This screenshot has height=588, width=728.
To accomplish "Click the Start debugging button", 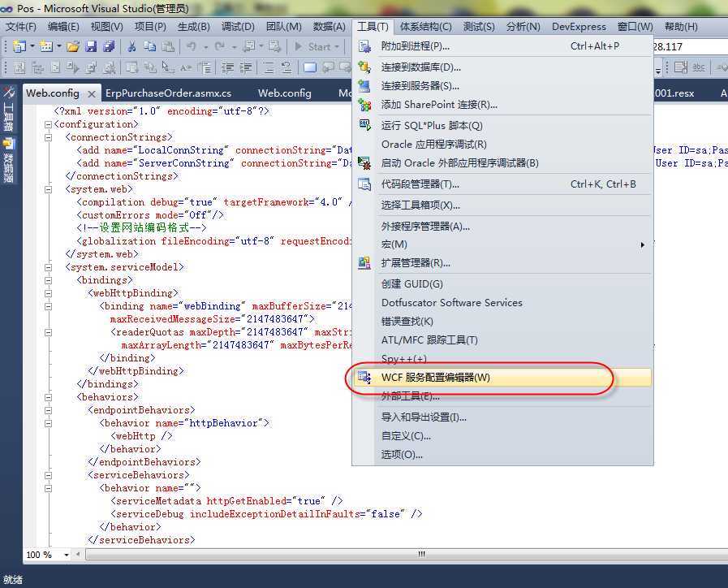I will pos(312,46).
